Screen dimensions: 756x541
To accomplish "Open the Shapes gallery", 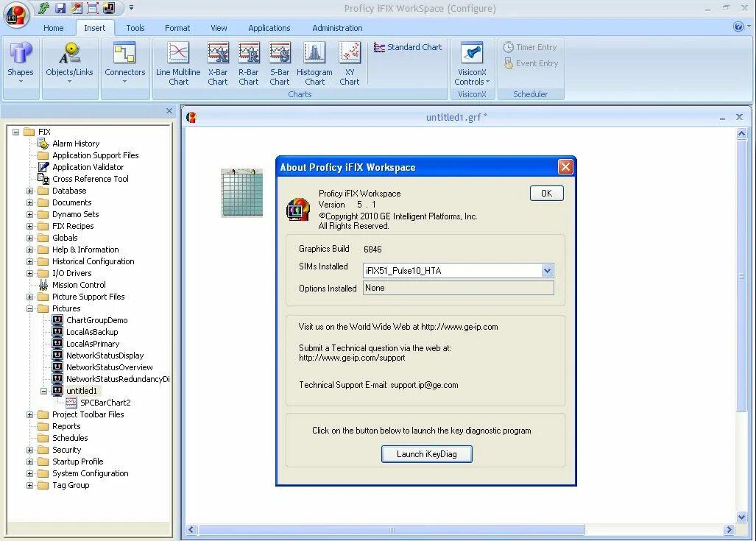I will [21, 64].
